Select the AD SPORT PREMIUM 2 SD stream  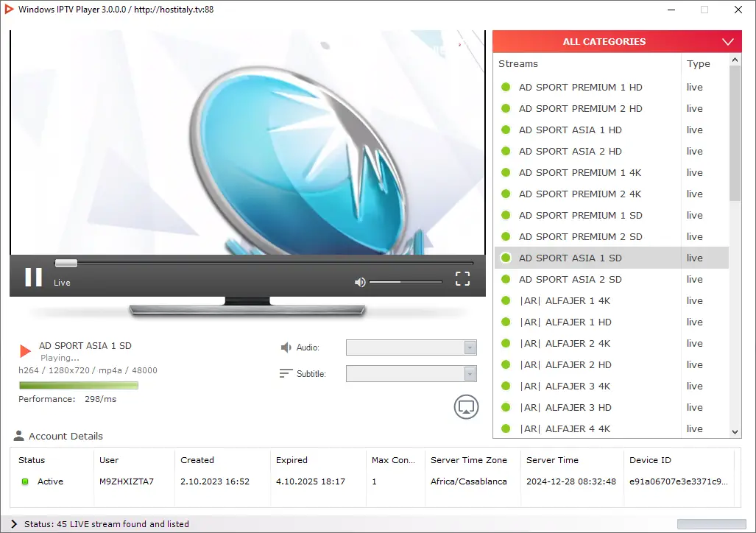coord(611,236)
